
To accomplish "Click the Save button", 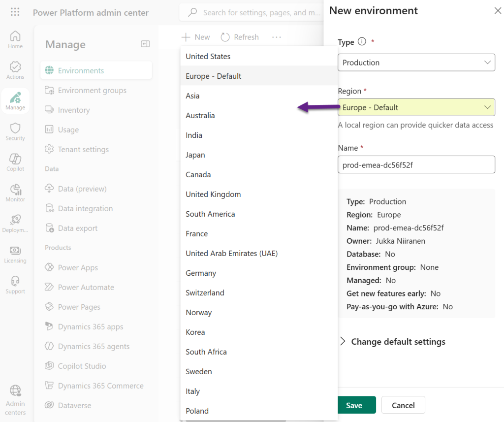I will coord(356,405).
